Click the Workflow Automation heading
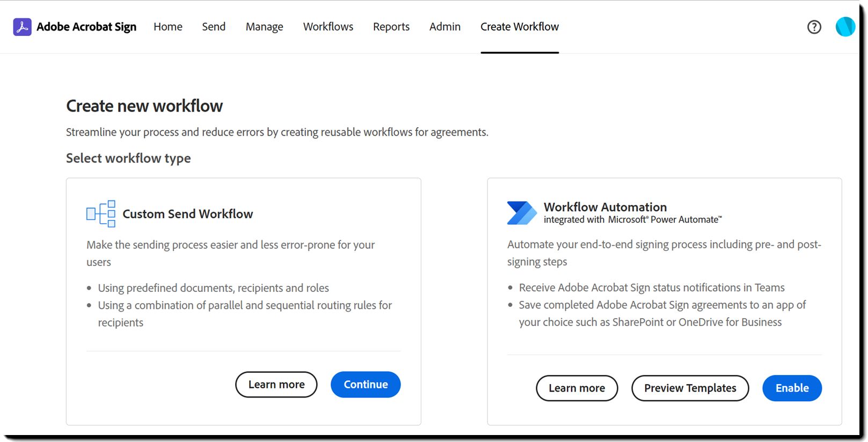 tap(605, 207)
